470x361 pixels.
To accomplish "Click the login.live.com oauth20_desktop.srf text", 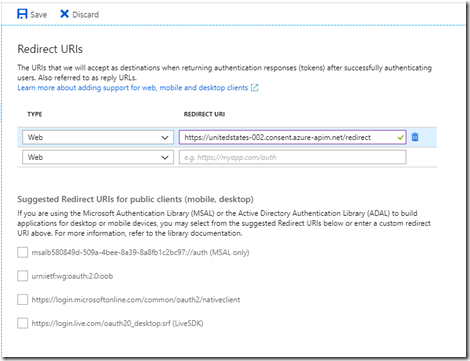I will (x=117, y=323).
